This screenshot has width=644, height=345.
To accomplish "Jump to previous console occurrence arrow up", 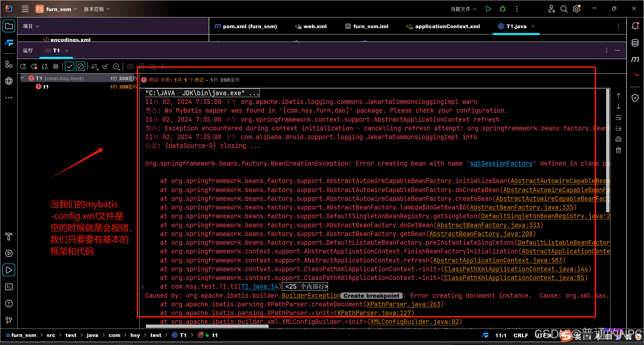I will [x=619, y=96].
